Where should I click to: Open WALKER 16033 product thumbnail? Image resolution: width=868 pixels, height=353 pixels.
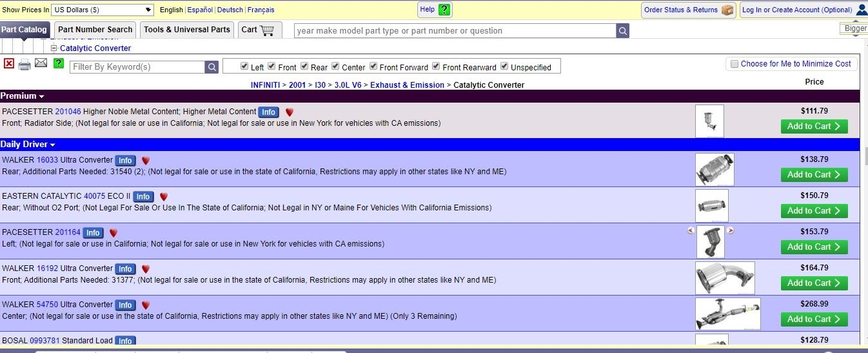click(x=715, y=170)
